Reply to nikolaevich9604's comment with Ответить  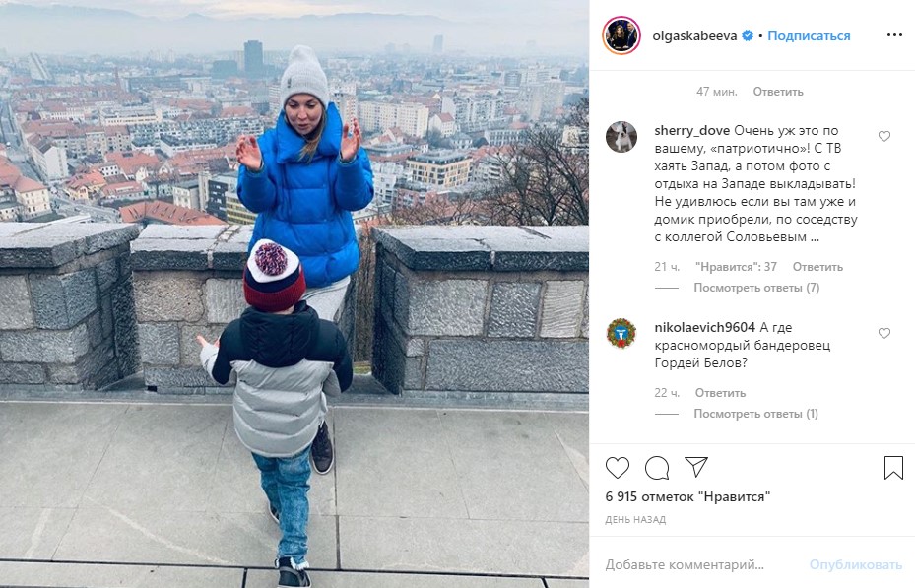click(x=720, y=393)
